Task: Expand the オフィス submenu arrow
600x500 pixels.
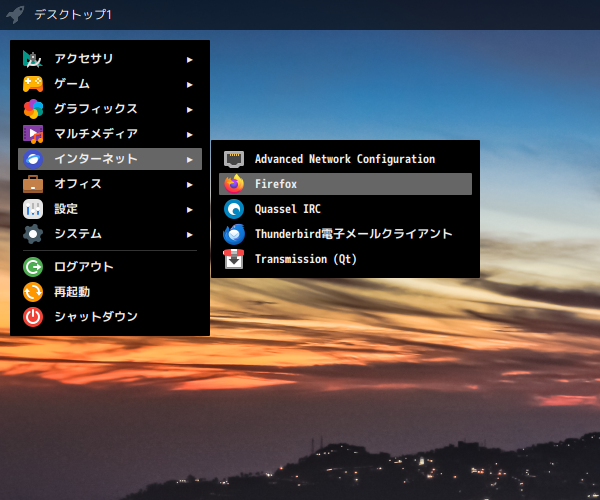Action: (x=189, y=185)
